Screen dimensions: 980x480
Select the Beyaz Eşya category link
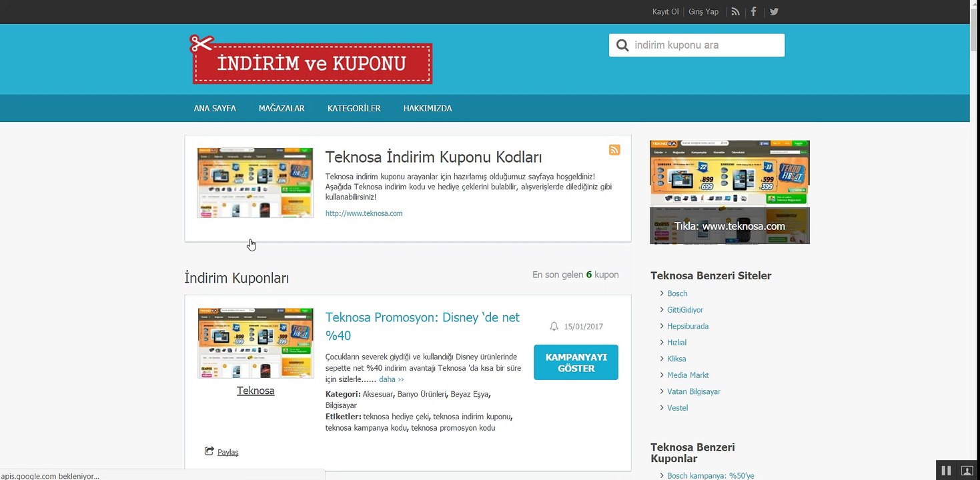click(x=470, y=394)
